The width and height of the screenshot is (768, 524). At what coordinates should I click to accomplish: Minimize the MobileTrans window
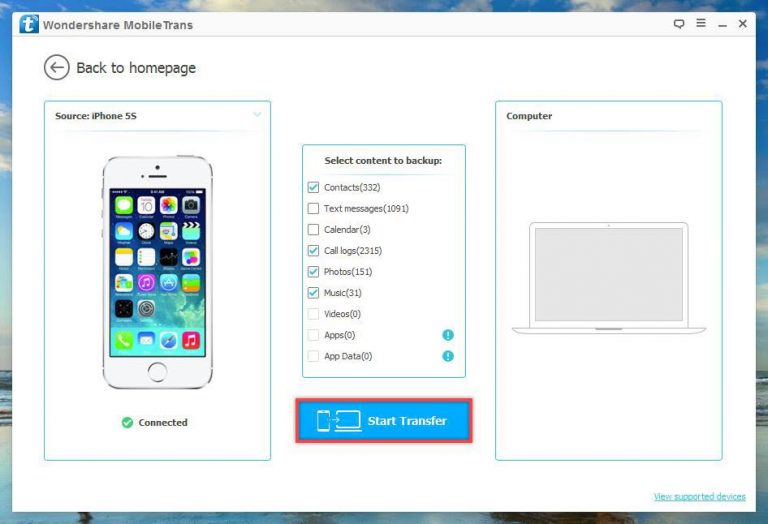click(721, 23)
